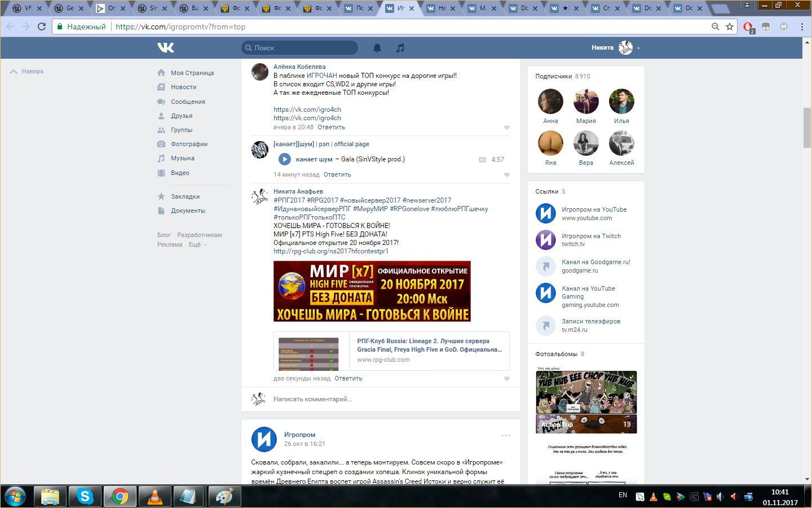Image resolution: width=812 pixels, height=508 pixels.
Task: Go to 'Моя Страница' in the left menu
Action: [192, 73]
